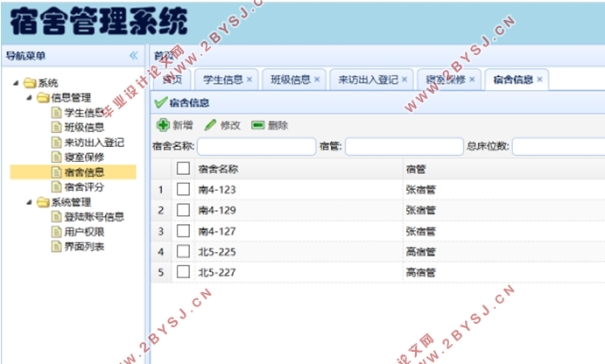Click 张宿管 in the 南4-129 row
Screen dimensions: 605x364
pyautogui.click(x=420, y=210)
